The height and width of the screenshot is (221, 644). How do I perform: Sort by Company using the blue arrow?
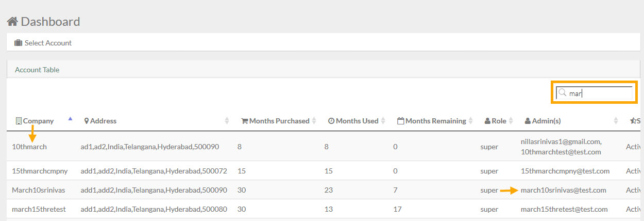tap(70, 119)
